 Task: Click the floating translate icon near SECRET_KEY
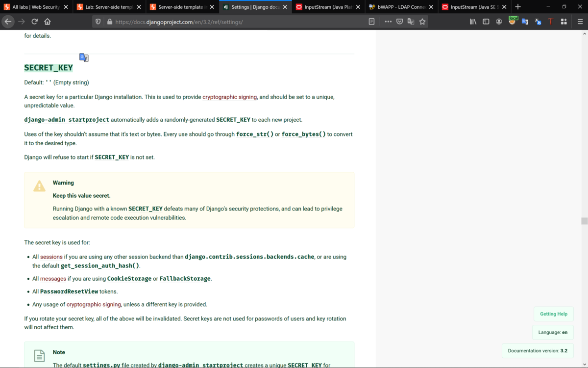(84, 57)
